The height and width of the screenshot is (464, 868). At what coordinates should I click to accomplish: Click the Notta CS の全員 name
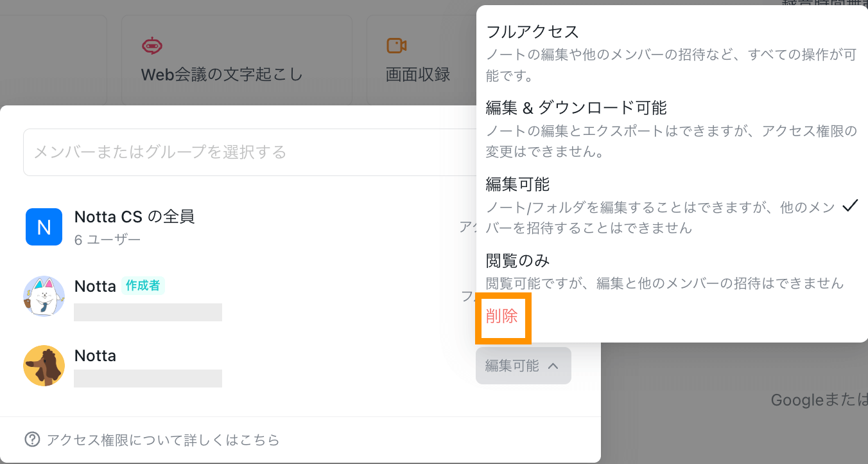click(135, 217)
